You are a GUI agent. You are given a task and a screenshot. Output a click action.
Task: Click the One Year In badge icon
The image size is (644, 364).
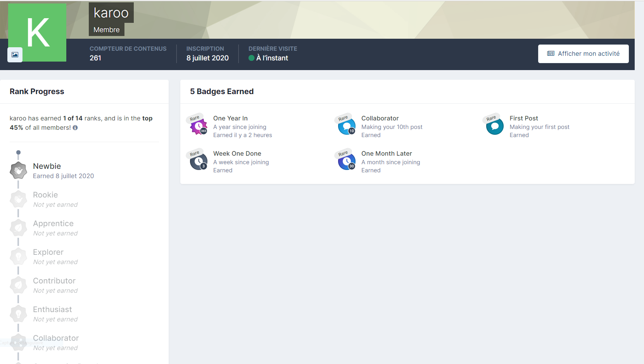pyautogui.click(x=199, y=126)
